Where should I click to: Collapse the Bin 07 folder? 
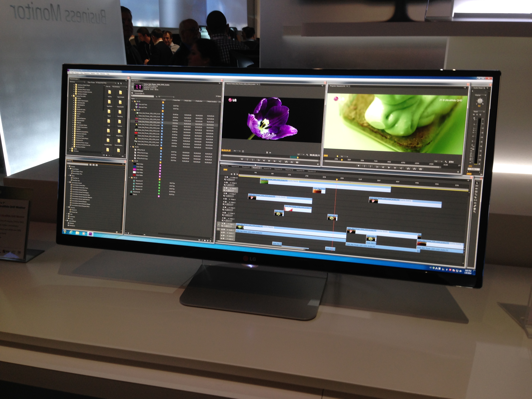pyautogui.click(x=132, y=110)
